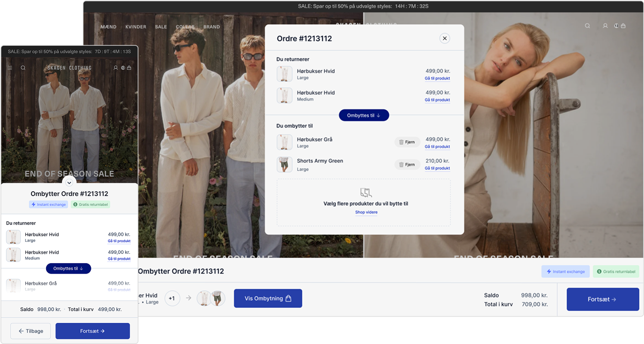Click Ombyttes til button in modal
644x344 pixels.
[363, 115]
